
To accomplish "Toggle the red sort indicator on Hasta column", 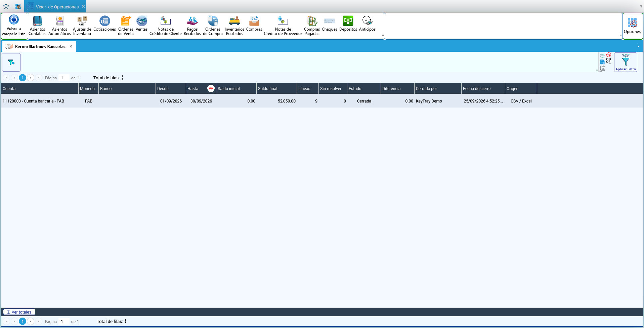I will click(x=211, y=88).
